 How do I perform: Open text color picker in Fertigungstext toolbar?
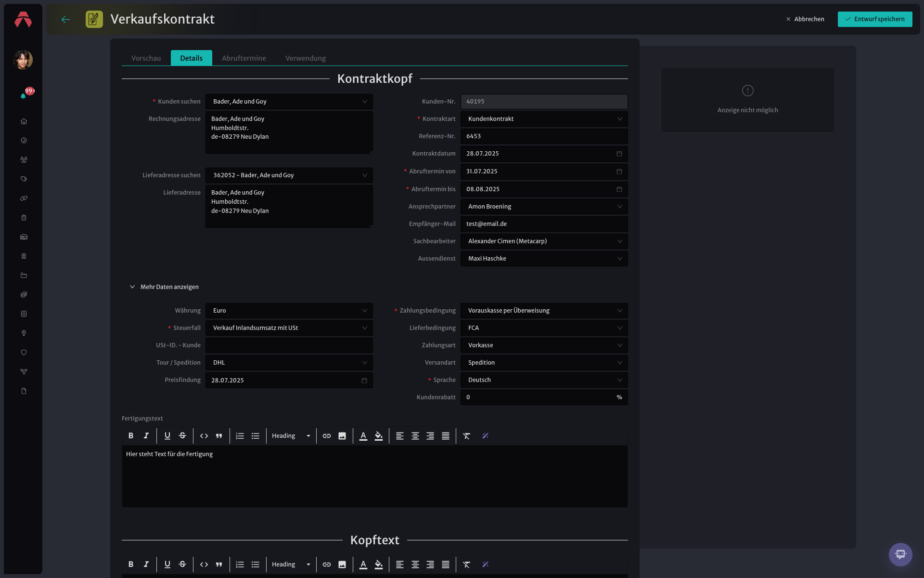point(363,436)
